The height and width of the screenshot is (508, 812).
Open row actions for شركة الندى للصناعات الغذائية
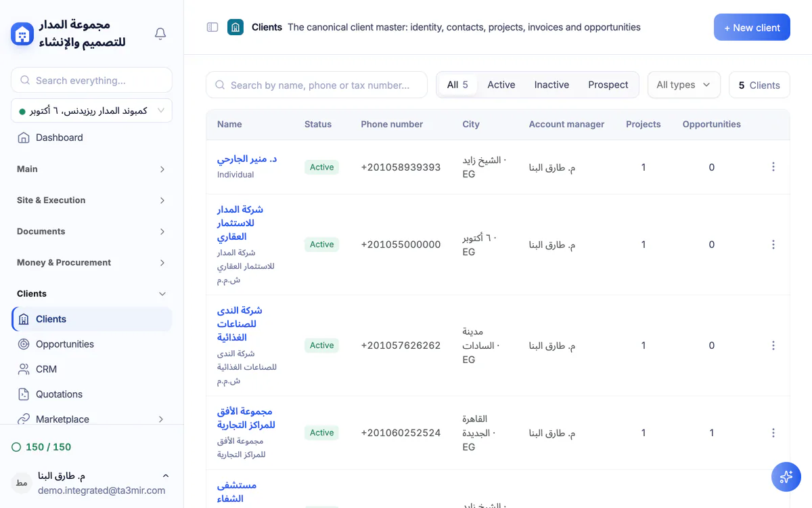pos(773,345)
